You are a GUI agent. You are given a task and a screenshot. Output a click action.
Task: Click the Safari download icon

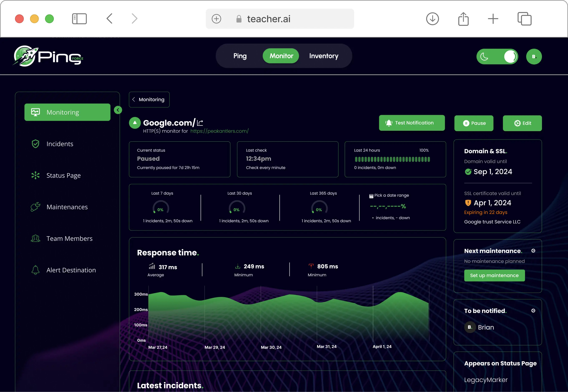click(x=432, y=19)
